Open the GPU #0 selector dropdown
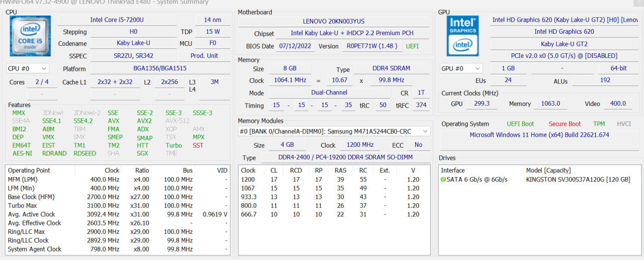This screenshot has height=260, width=644. [461, 68]
